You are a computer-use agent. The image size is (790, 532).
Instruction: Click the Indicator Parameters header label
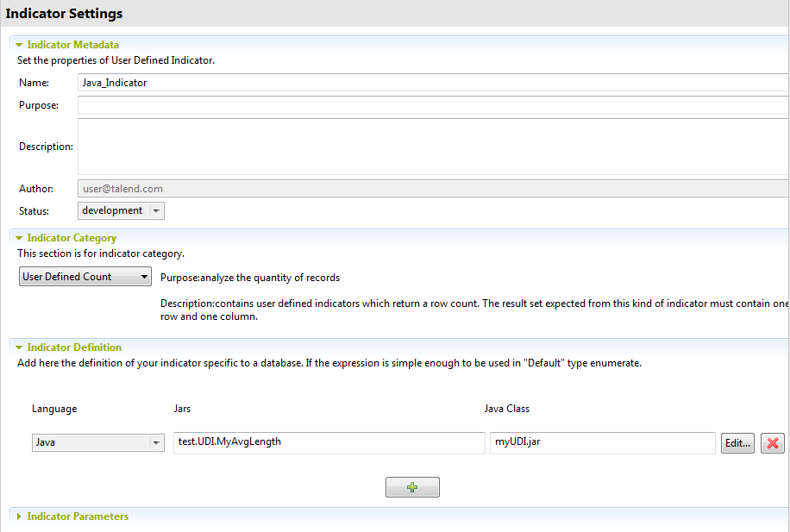(x=78, y=516)
